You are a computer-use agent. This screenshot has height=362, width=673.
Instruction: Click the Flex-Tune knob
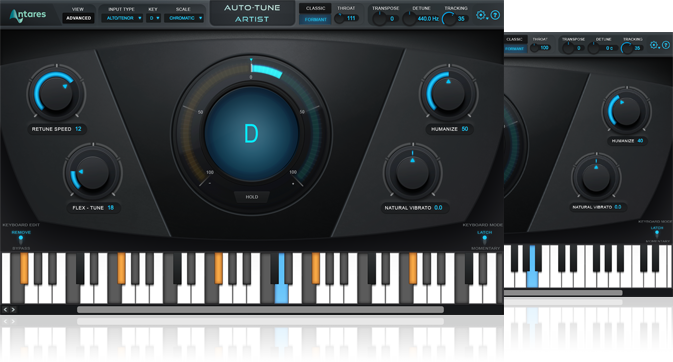[93, 173]
